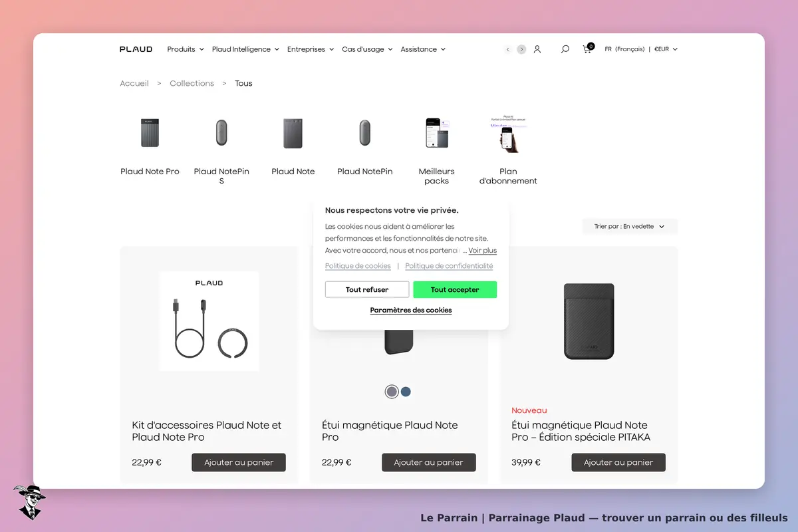Image resolution: width=798 pixels, height=532 pixels.
Task: Add Étui magnétique Plaud Note Pro to cart
Action: tap(429, 462)
